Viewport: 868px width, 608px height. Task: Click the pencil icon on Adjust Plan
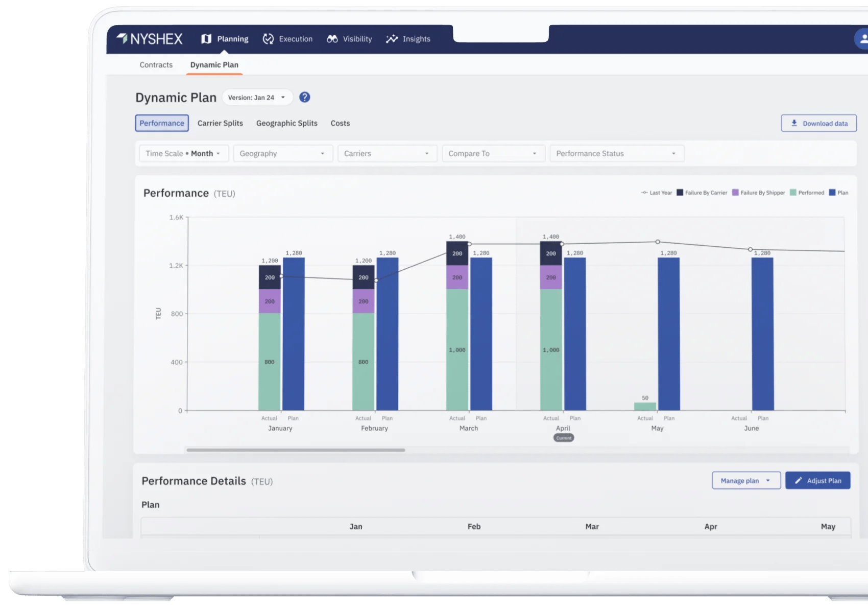point(799,480)
